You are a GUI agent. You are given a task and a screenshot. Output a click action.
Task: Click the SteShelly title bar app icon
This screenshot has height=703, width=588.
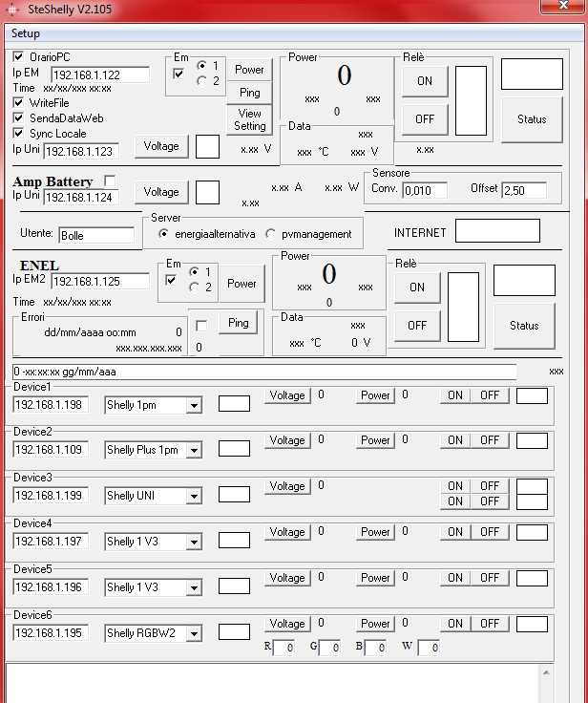(x=12, y=9)
